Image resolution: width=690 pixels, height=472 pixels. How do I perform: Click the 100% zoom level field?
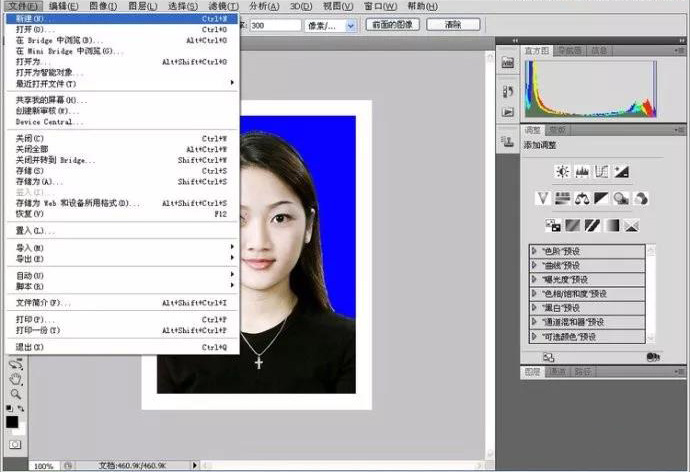(x=43, y=466)
